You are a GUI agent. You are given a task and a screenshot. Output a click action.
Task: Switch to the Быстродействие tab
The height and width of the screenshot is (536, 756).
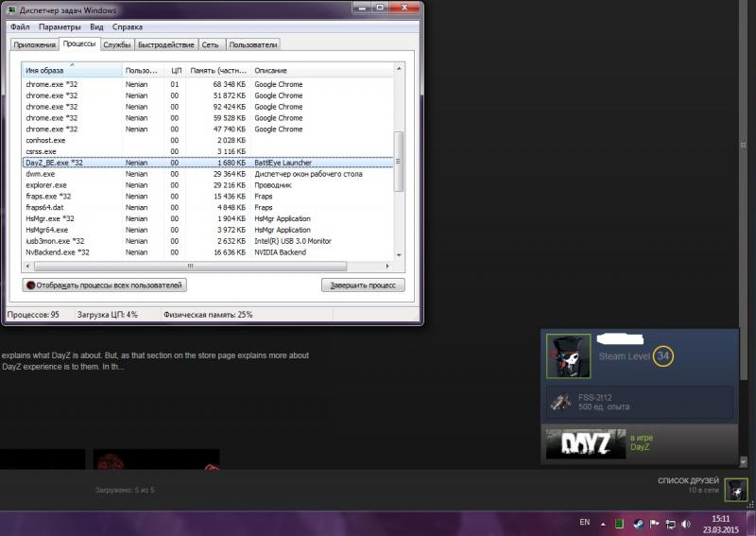point(165,44)
